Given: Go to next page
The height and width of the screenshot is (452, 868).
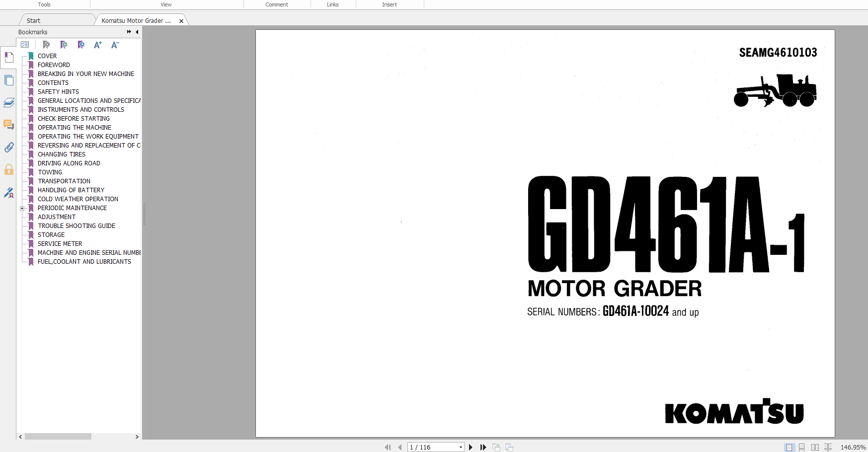Looking at the screenshot, I should click(x=471, y=448).
